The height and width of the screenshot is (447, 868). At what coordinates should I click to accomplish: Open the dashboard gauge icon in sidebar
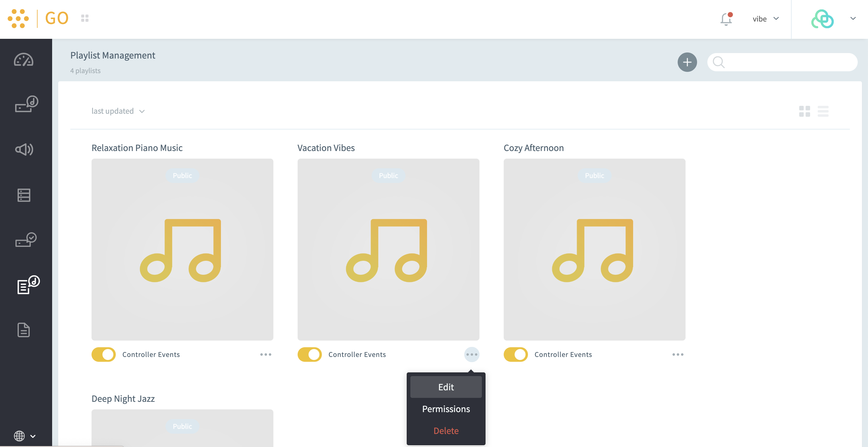(24, 60)
